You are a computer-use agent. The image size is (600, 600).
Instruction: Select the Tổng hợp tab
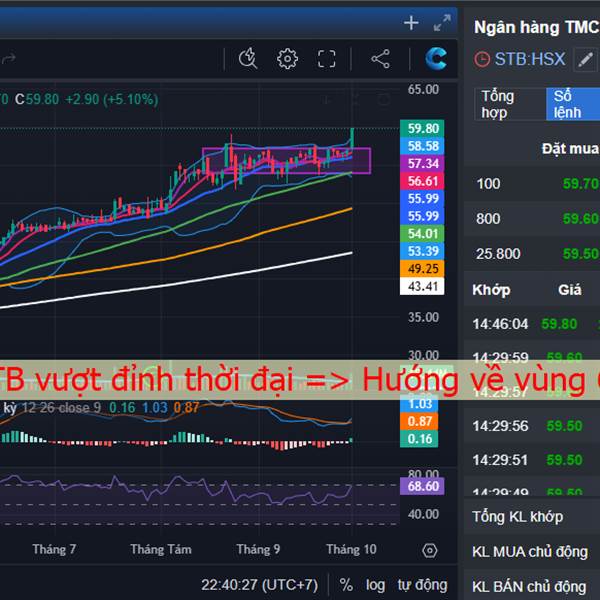(x=510, y=104)
